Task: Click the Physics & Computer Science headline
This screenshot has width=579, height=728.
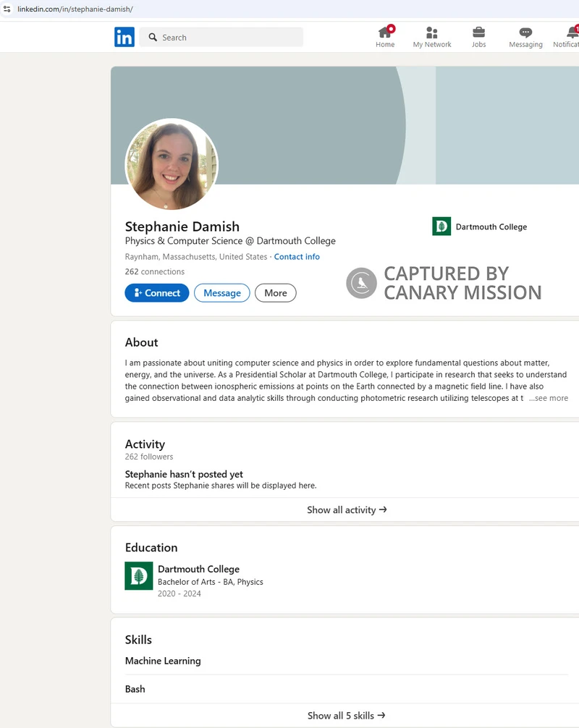Action: pos(230,241)
